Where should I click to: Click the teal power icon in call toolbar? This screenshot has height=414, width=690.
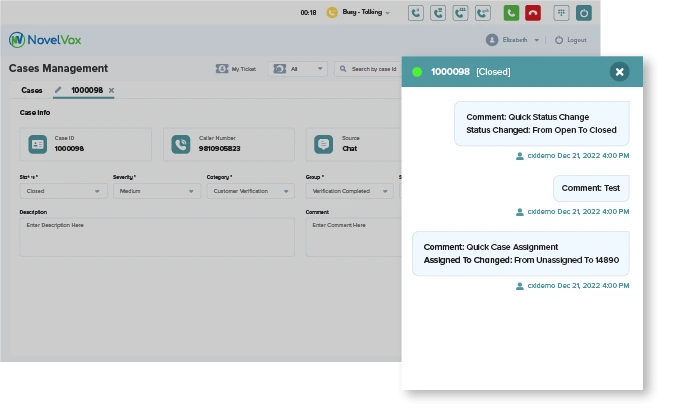[584, 13]
